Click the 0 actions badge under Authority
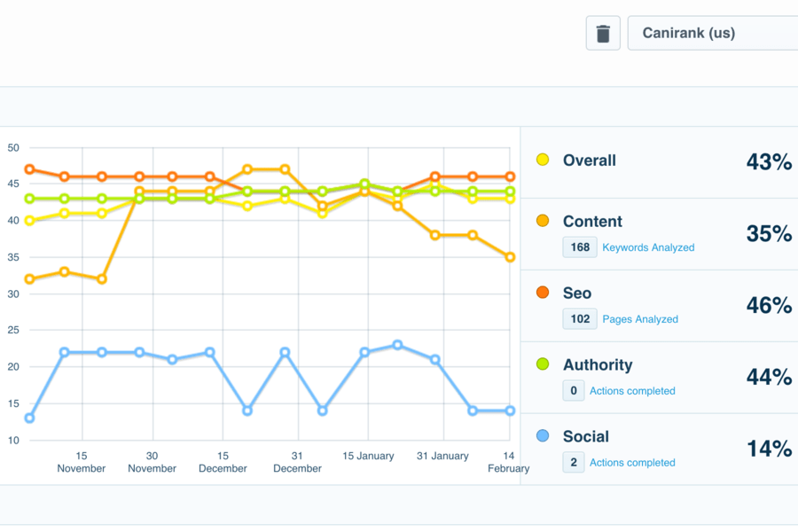The image size is (798, 532). click(x=574, y=391)
